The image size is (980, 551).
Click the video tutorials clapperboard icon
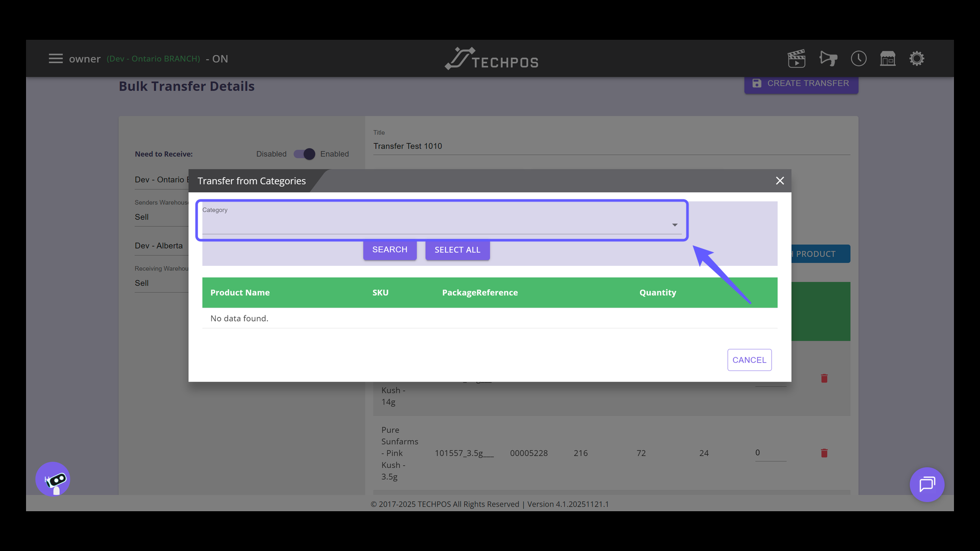click(x=796, y=59)
